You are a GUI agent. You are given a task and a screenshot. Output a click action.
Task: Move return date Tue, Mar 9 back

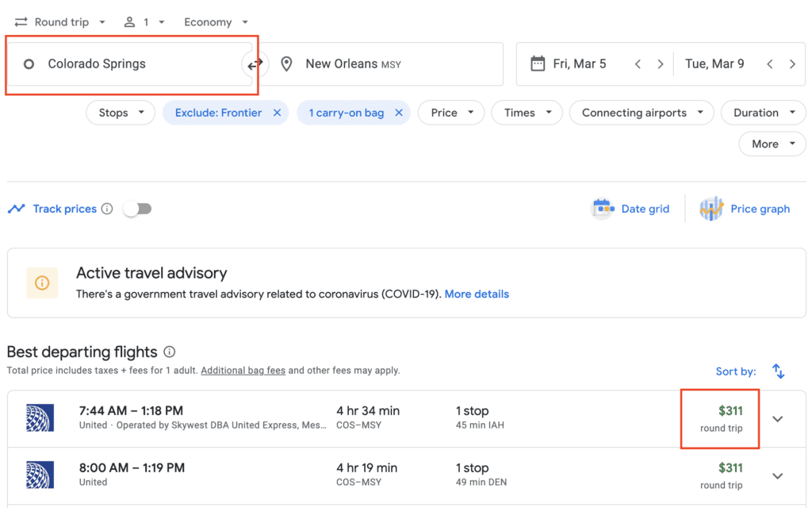[769, 64]
